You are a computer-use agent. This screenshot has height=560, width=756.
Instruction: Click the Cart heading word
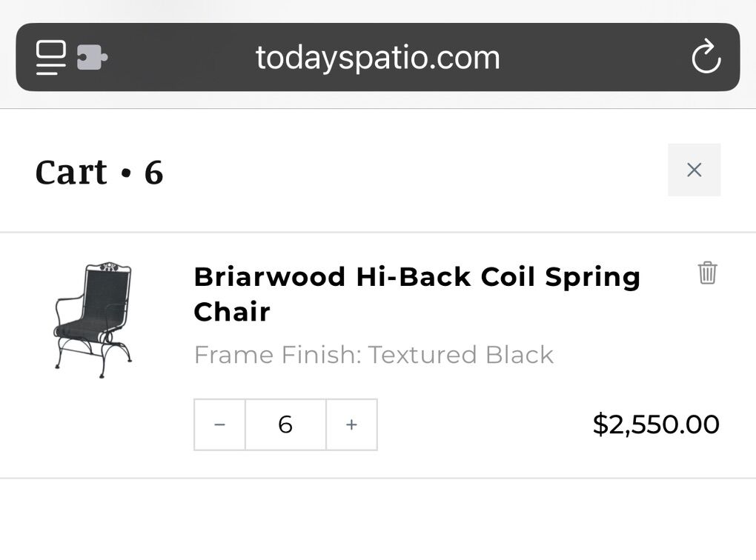coord(71,172)
